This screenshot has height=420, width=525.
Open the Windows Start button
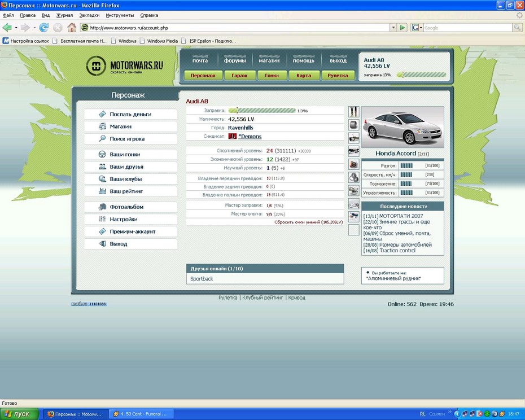[x=19, y=414]
